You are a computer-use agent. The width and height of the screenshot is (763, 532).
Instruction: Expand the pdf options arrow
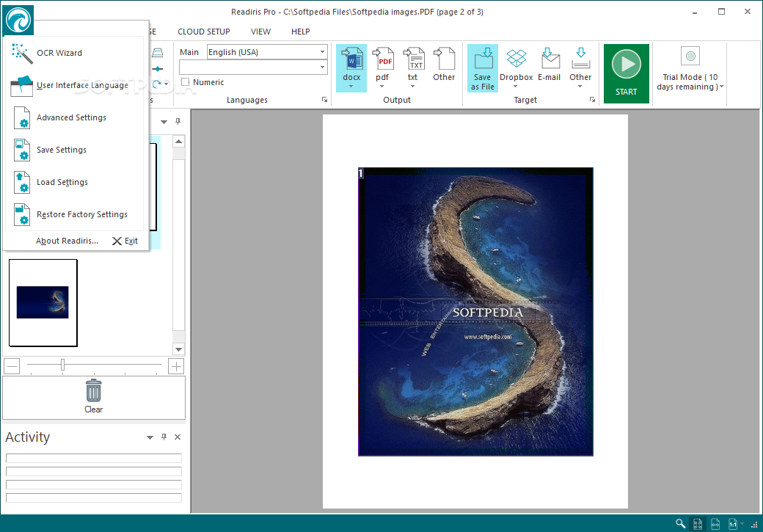[381, 87]
